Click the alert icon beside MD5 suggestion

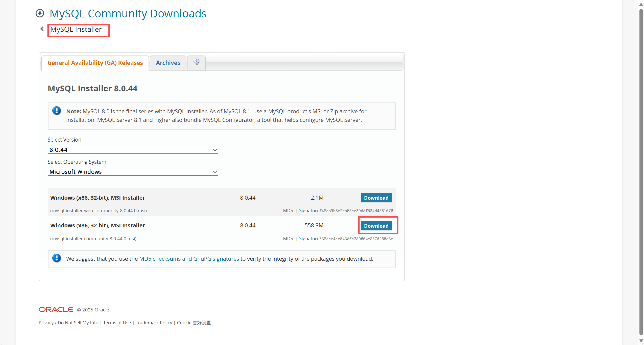click(57, 258)
